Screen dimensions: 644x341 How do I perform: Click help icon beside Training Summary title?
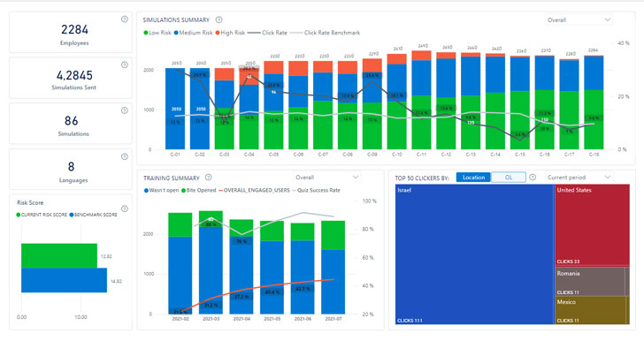pos(208,178)
